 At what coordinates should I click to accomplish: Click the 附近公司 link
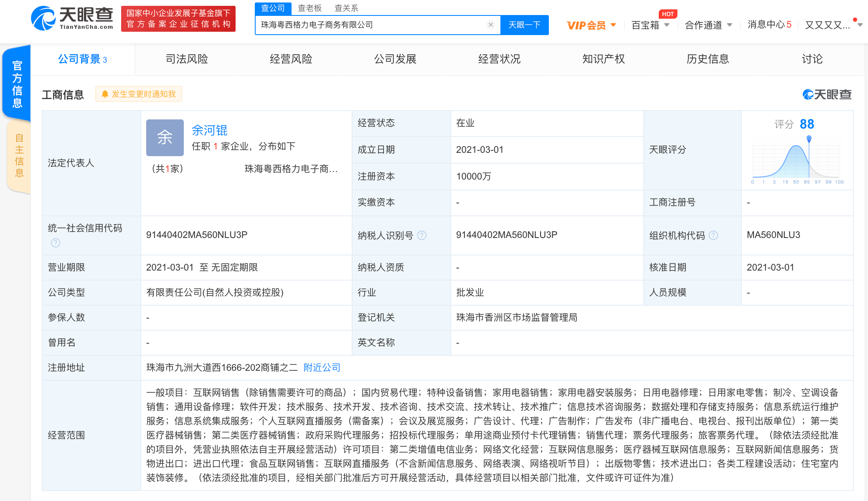(322, 367)
